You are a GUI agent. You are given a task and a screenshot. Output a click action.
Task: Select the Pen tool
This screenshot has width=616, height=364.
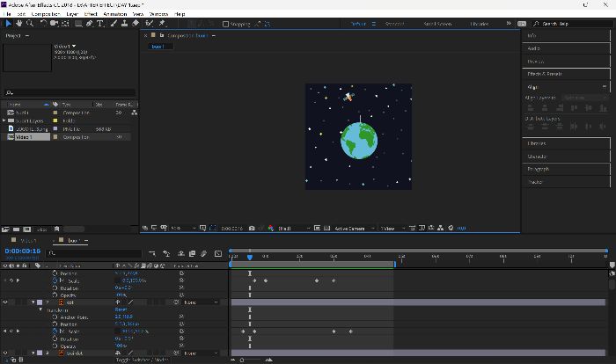point(90,24)
